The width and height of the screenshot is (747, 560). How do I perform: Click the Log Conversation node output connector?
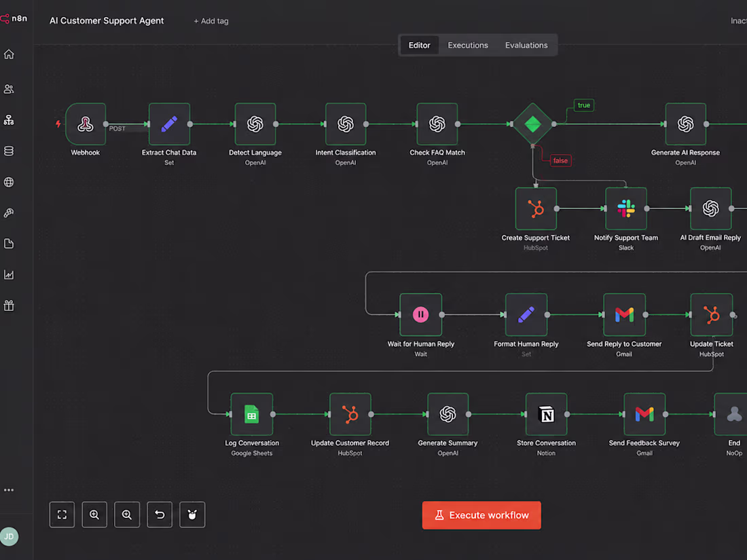[273, 414]
